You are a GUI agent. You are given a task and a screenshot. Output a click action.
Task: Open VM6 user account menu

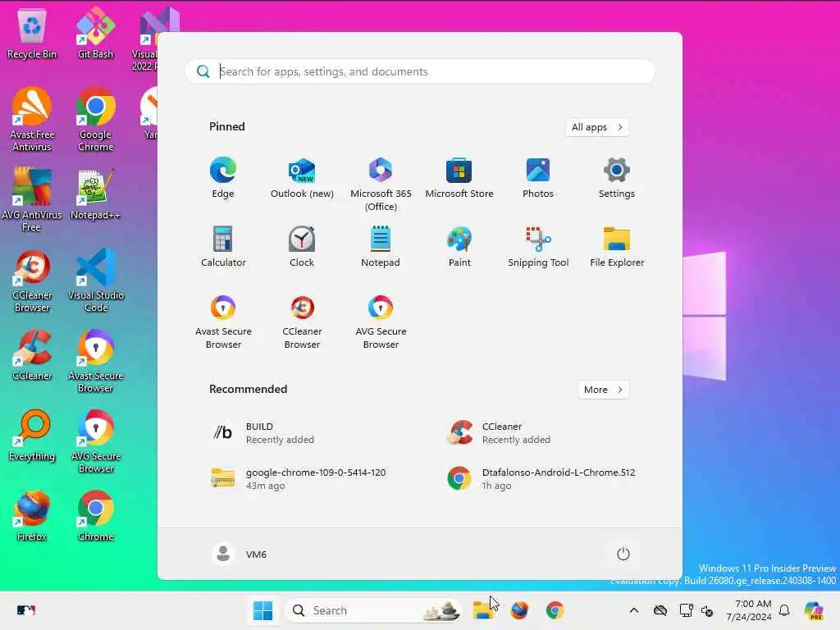(239, 554)
